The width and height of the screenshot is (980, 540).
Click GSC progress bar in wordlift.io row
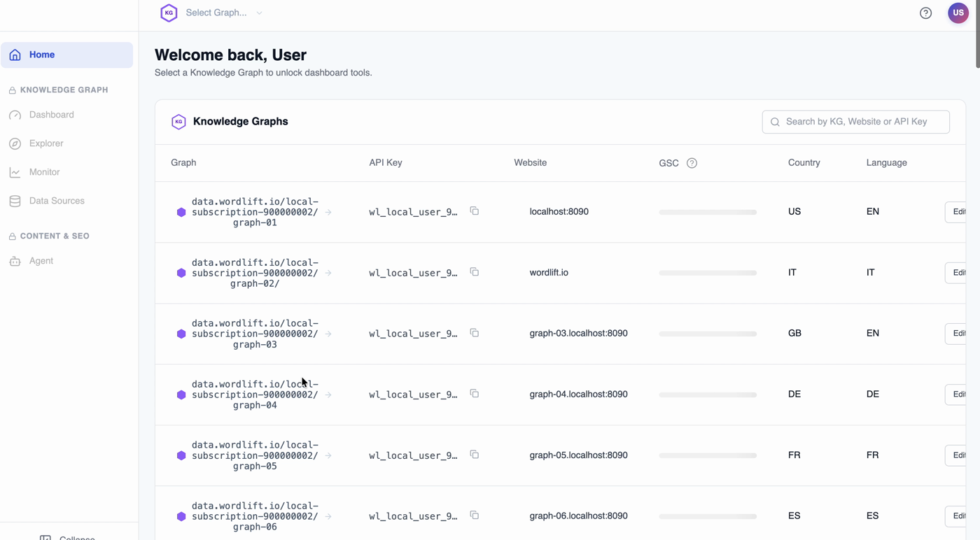[708, 273]
